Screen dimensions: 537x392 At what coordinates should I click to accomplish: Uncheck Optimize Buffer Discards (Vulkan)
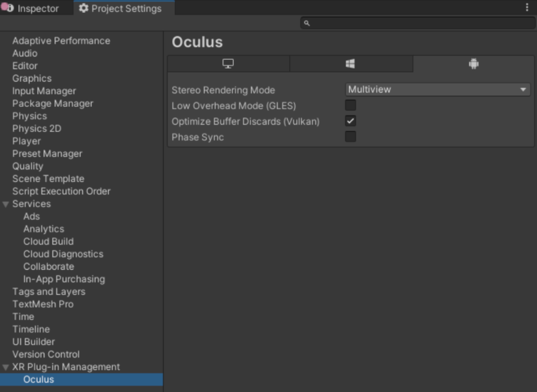pos(350,121)
